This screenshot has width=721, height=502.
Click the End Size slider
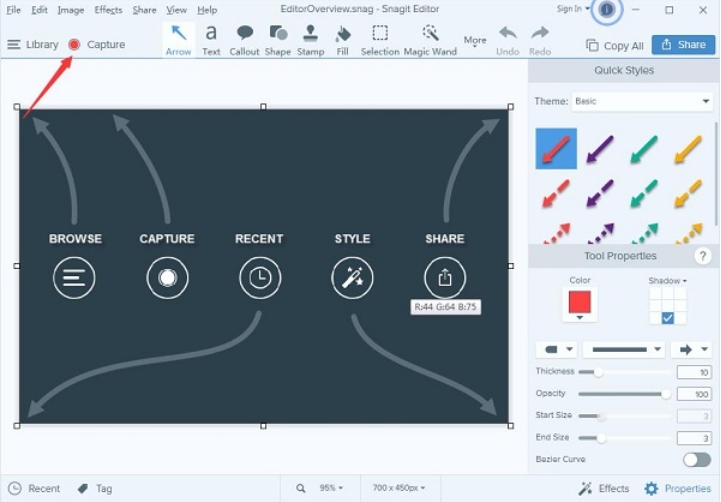(x=624, y=438)
